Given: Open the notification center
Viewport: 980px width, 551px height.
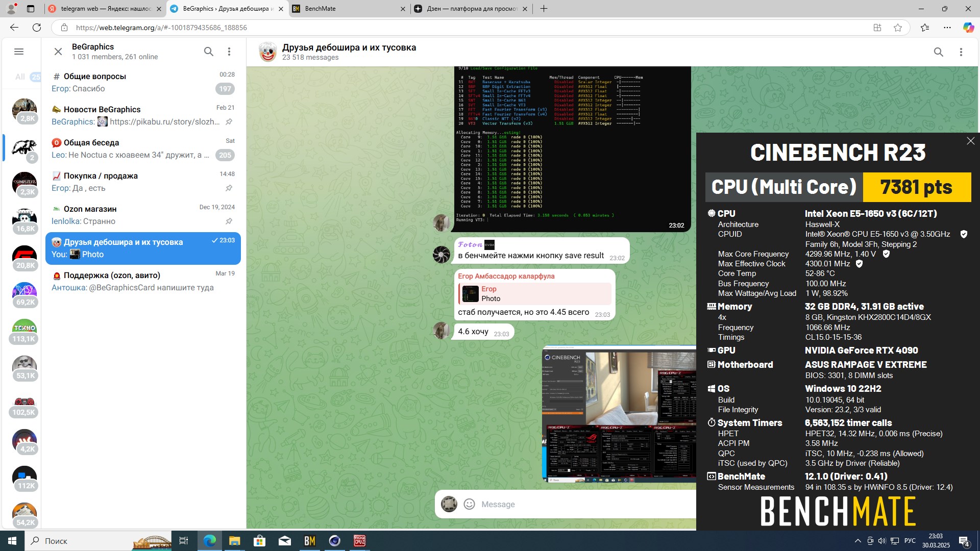Looking at the screenshot, I should [964, 541].
